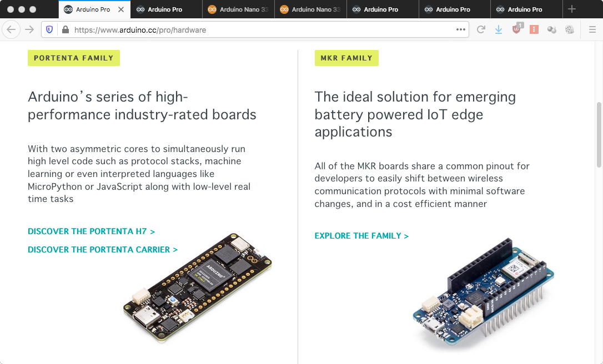Open a new browser tab
This screenshot has height=364, width=603.
[x=572, y=9]
